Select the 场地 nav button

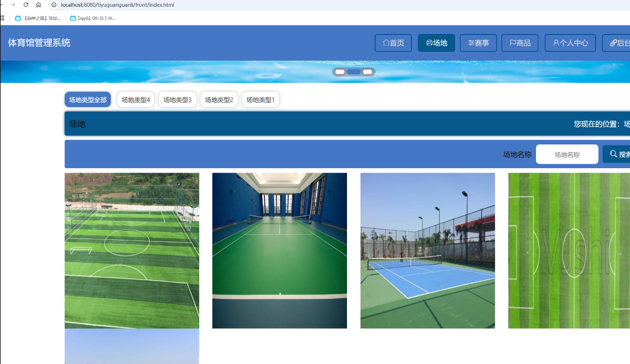[436, 43]
